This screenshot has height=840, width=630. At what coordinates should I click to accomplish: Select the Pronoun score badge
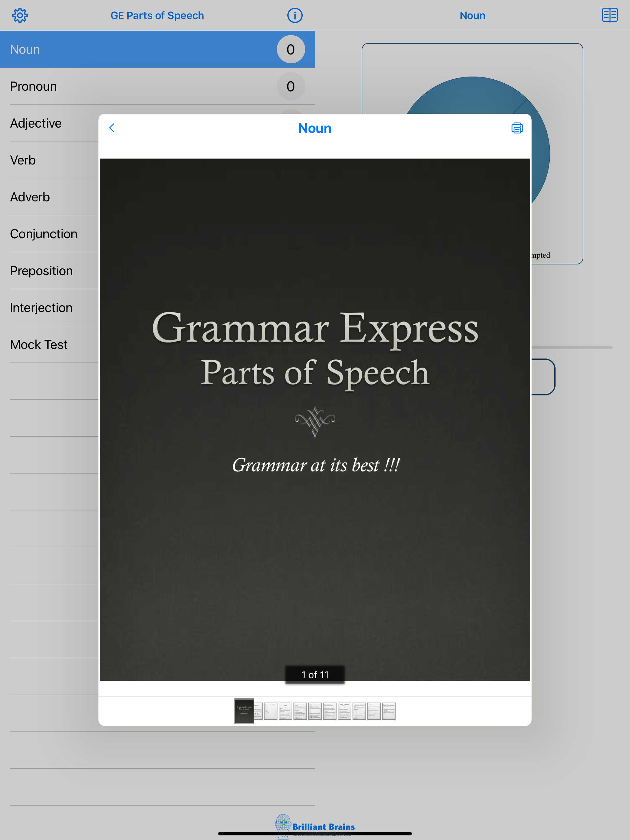(x=290, y=86)
